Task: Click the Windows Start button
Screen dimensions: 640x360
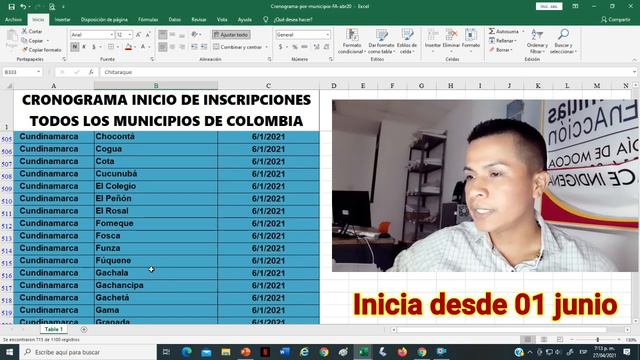Action: coord(9,352)
